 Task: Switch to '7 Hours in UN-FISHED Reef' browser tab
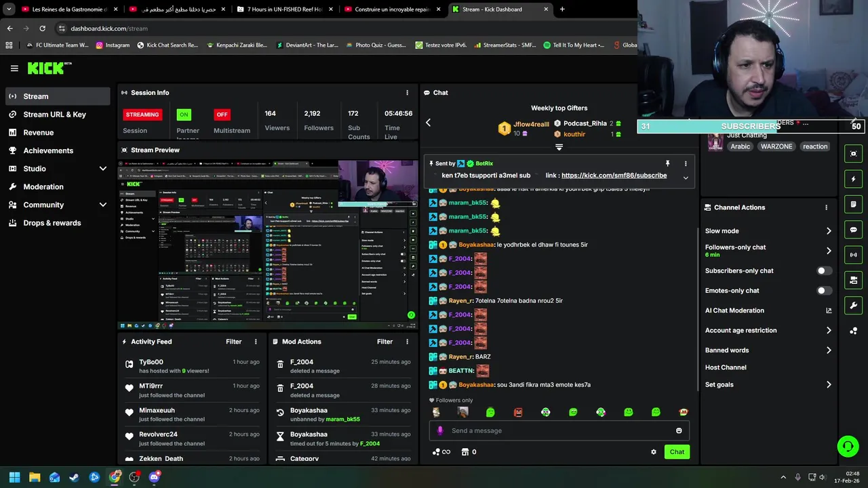[283, 9]
